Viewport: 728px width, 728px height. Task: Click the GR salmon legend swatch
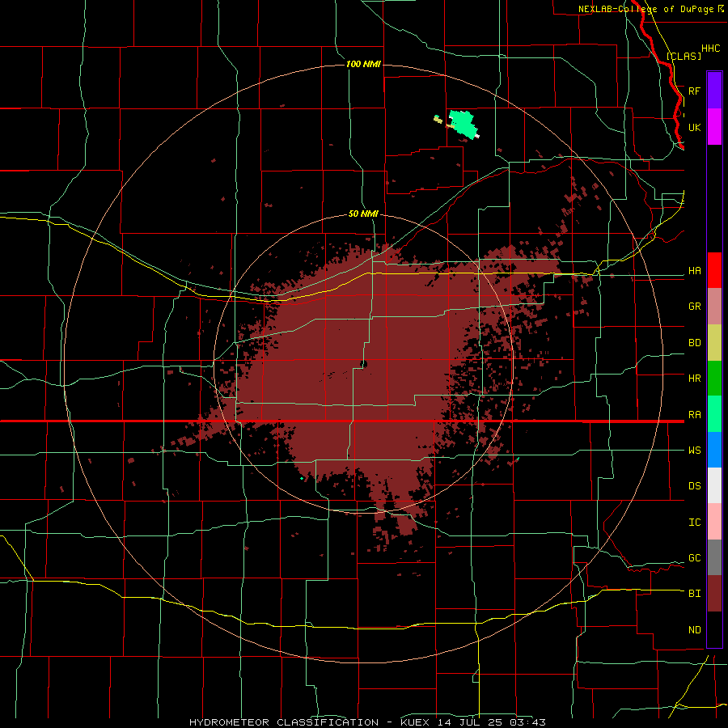714,307
